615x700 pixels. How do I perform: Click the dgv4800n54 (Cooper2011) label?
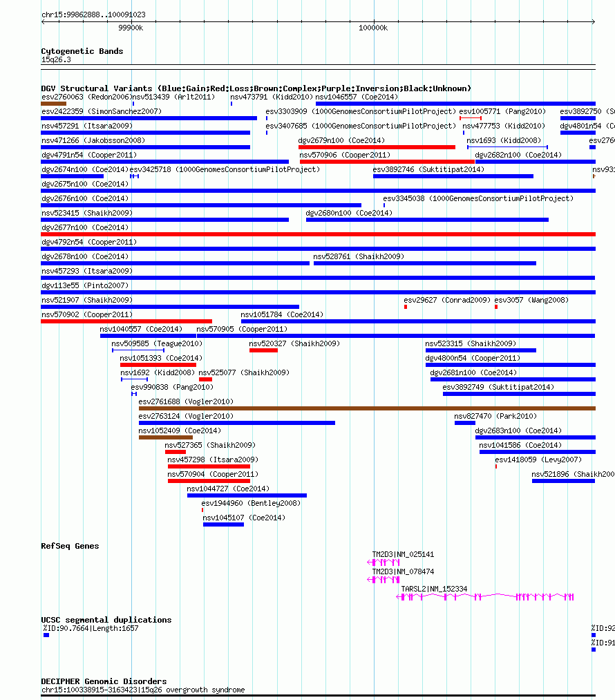(x=473, y=358)
